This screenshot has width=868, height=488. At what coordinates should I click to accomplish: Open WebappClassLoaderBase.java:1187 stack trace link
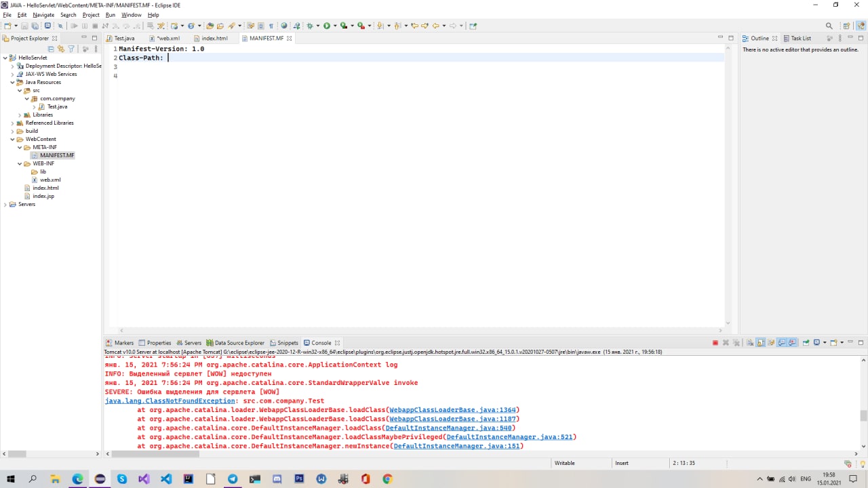pos(452,419)
